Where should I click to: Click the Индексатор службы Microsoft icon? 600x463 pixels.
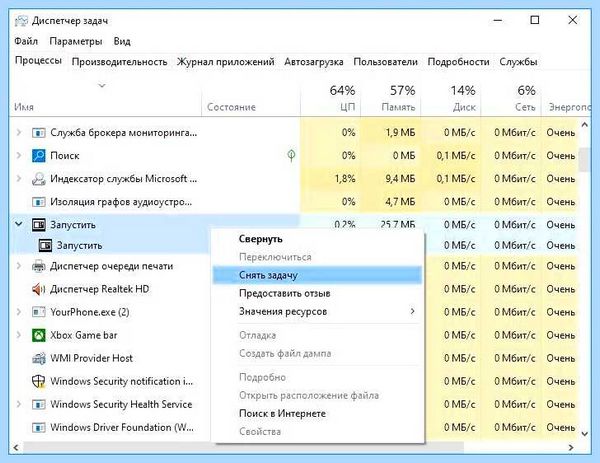[38, 179]
